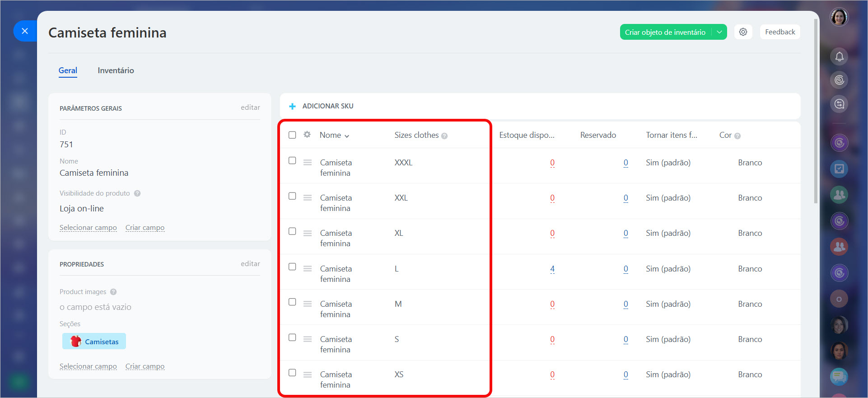Image resolution: width=868 pixels, height=398 pixels.
Task: Grab the drag handle of the XXL row
Action: (308, 197)
